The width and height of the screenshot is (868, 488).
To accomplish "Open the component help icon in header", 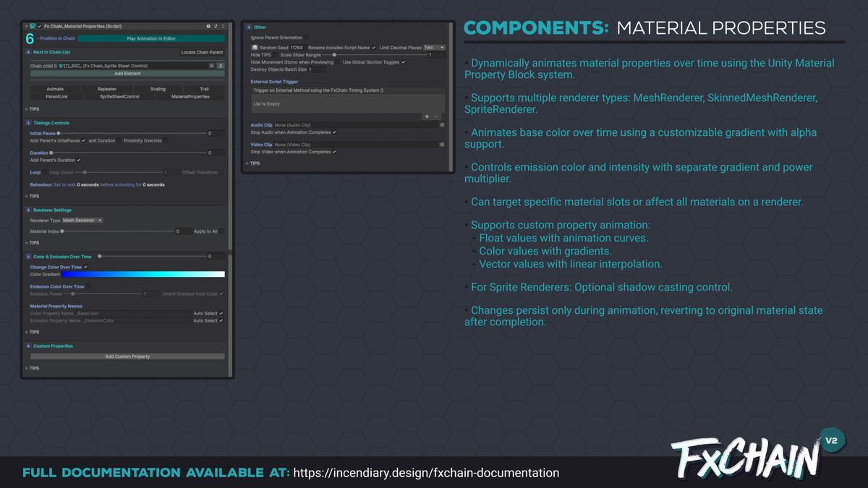I will tap(208, 26).
